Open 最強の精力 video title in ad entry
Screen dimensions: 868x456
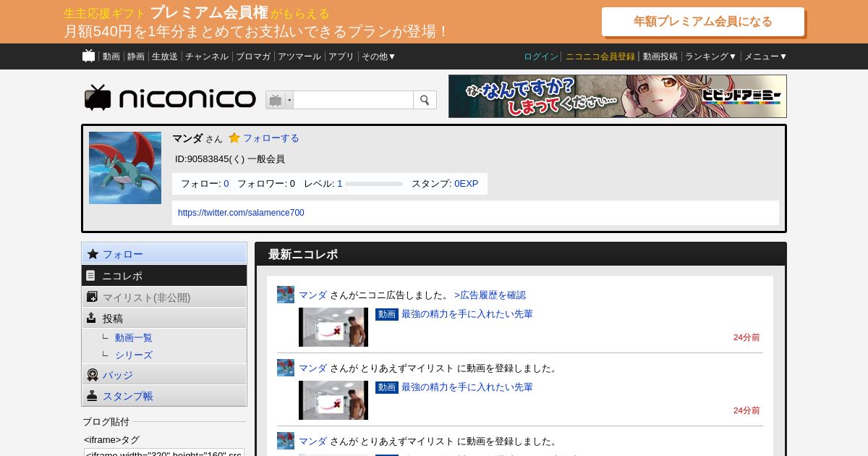click(467, 314)
